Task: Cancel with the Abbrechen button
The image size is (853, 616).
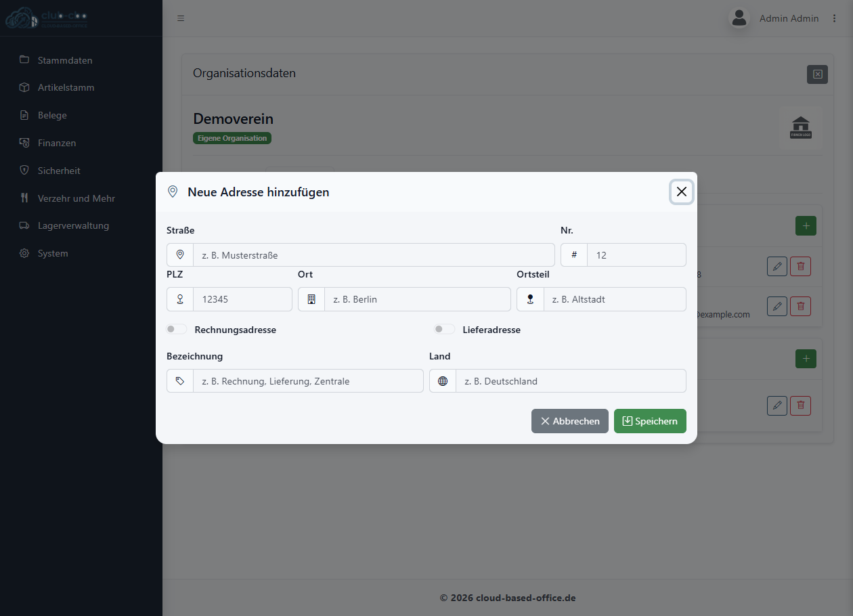Action: coord(570,421)
